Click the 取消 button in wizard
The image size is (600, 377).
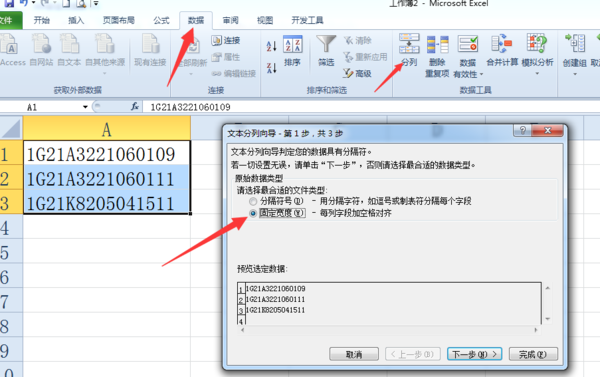pyautogui.click(x=354, y=354)
